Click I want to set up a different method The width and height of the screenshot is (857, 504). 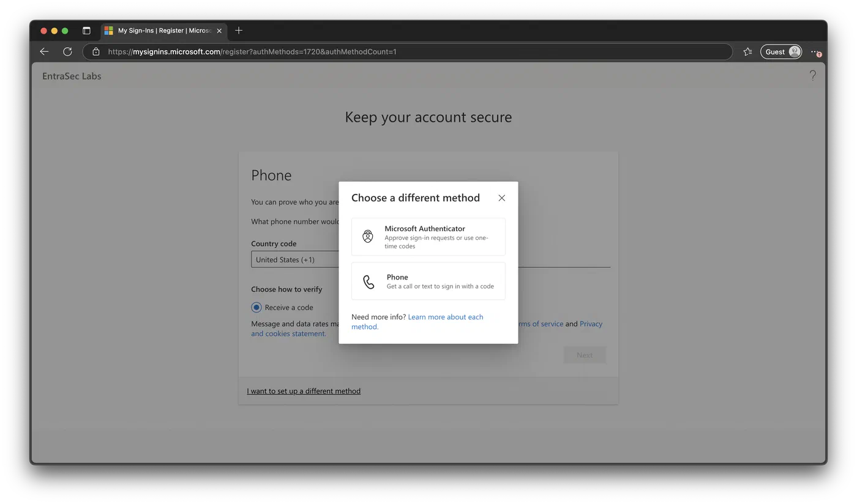[304, 391]
